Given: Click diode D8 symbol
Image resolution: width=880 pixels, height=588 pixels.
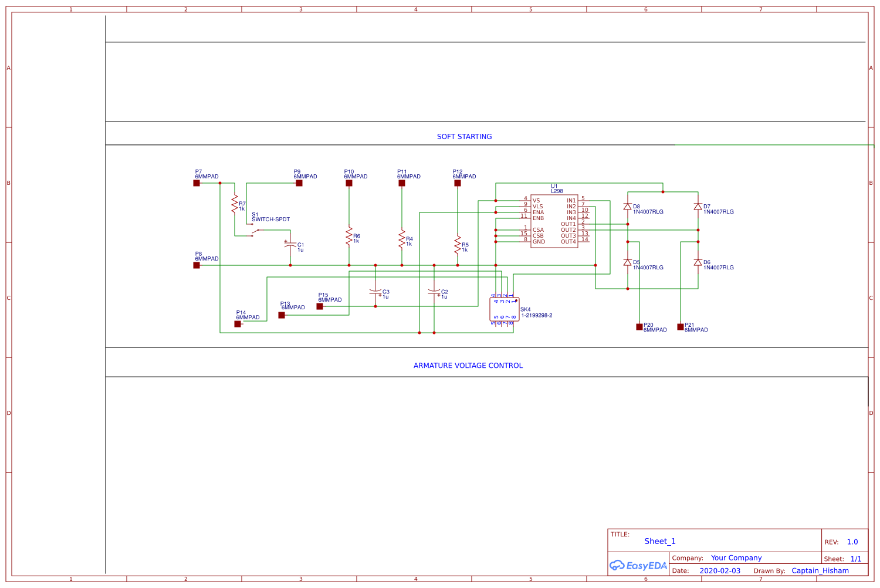Looking at the screenshot, I should pos(627,207).
